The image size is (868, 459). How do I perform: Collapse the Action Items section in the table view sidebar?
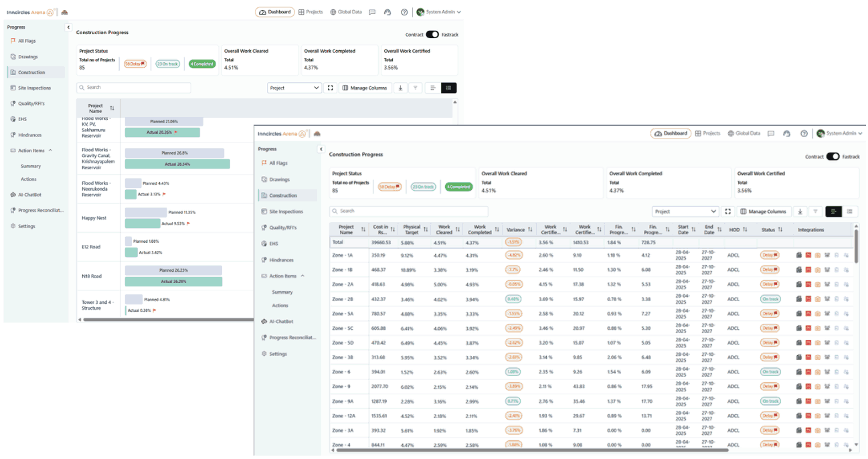pos(302,276)
